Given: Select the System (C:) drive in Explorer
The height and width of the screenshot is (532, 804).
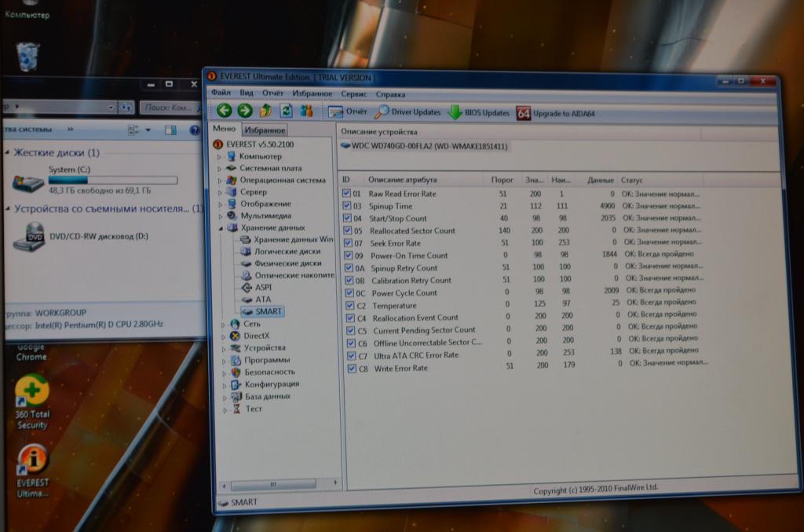Looking at the screenshot, I should [x=95, y=180].
